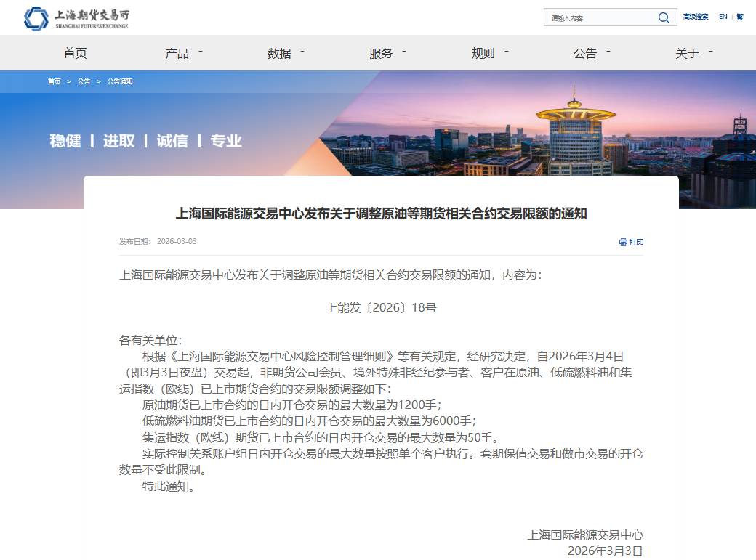The height and width of the screenshot is (560, 756).
Task: Click the line stating 最大数量为50手
Action: click(321, 437)
